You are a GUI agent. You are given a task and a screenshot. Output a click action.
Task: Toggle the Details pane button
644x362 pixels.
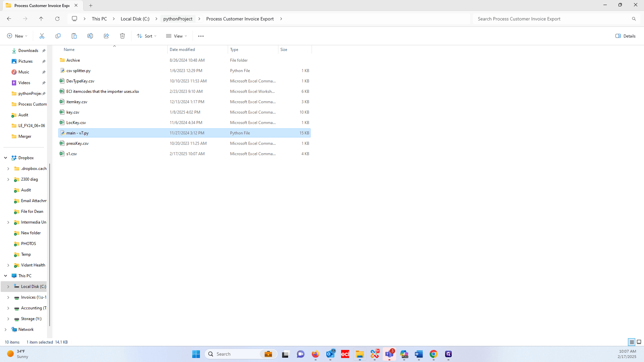click(x=626, y=36)
